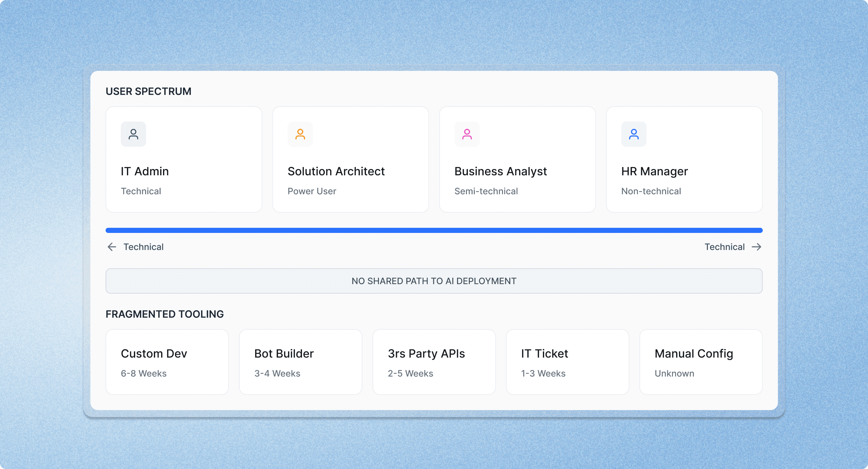Click the 3rs Party APIs card
Image resolution: width=868 pixels, height=469 pixels.
pyautogui.click(x=434, y=362)
